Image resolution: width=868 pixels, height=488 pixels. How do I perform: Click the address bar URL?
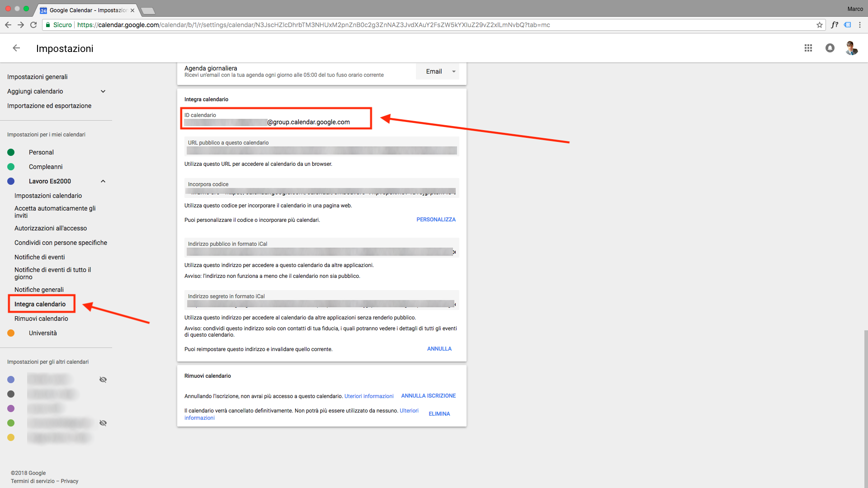(x=313, y=25)
